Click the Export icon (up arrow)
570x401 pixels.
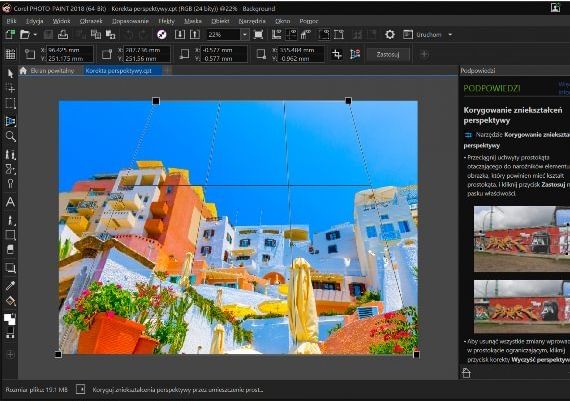point(195,35)
